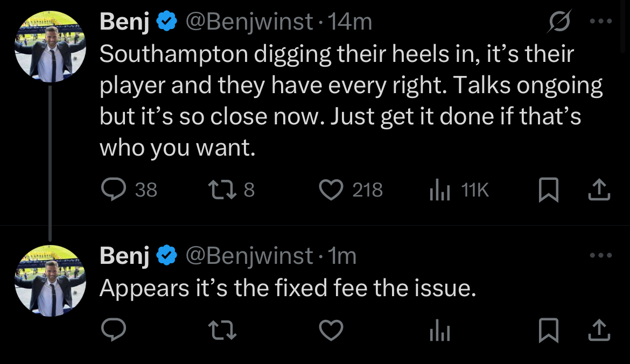Reply to the Southampton tweet
630x364 pixels.
pyautogui.click(x=114, y=190)
